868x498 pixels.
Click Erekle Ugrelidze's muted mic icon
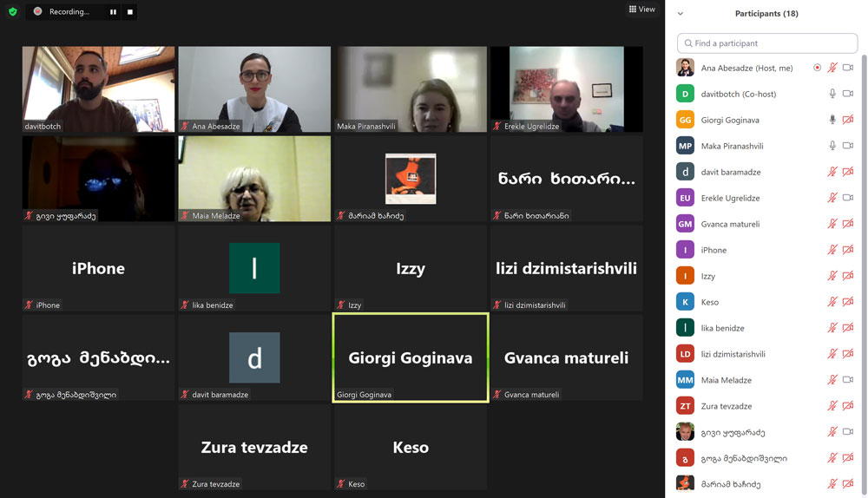pos(832,198)
